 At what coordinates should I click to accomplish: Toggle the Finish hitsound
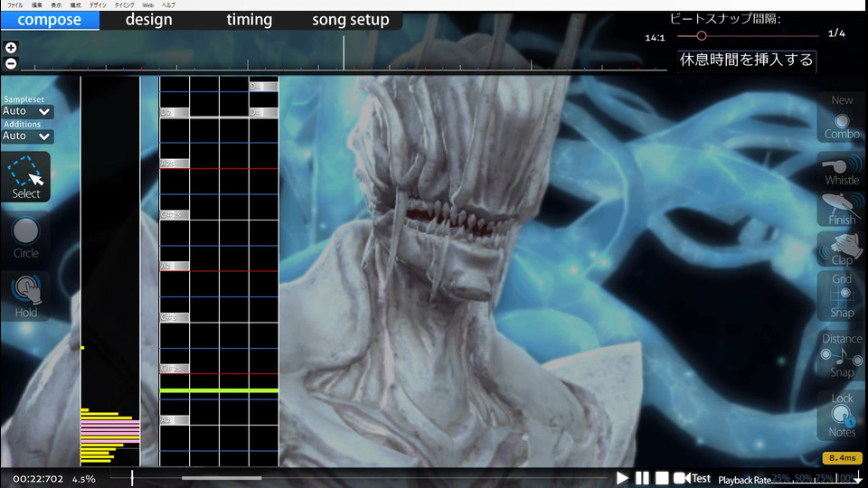[842, 209]
